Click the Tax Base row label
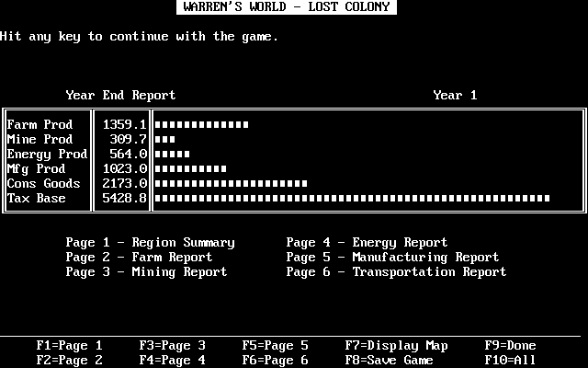The height and width of the screenshot is (368, 588). 37,199
